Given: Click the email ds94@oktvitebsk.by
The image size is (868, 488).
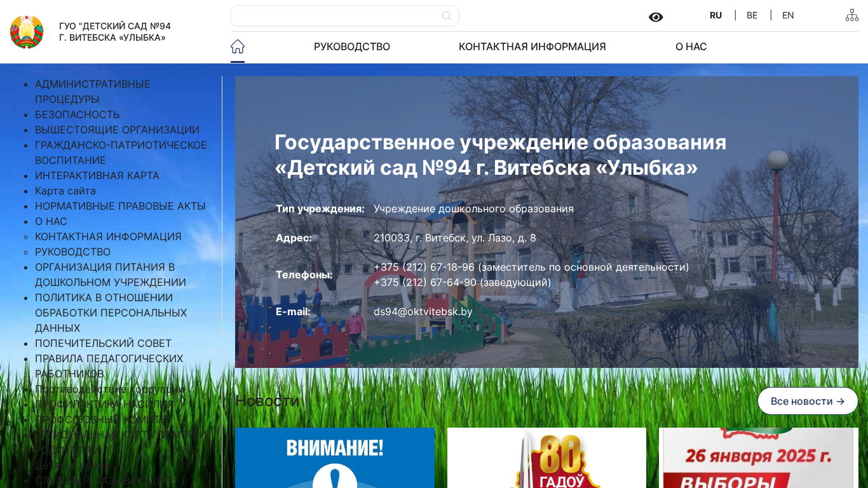Looking at the screenshot, I should pos(423,311).
